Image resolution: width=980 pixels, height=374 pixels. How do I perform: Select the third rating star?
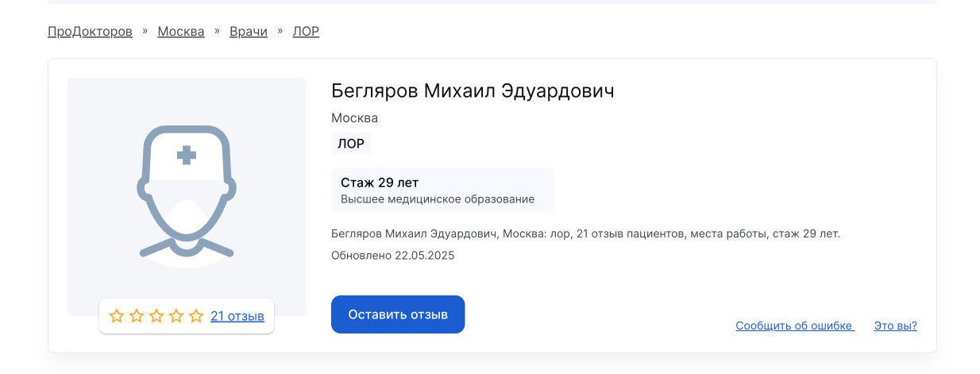click(x=156, y=316)
